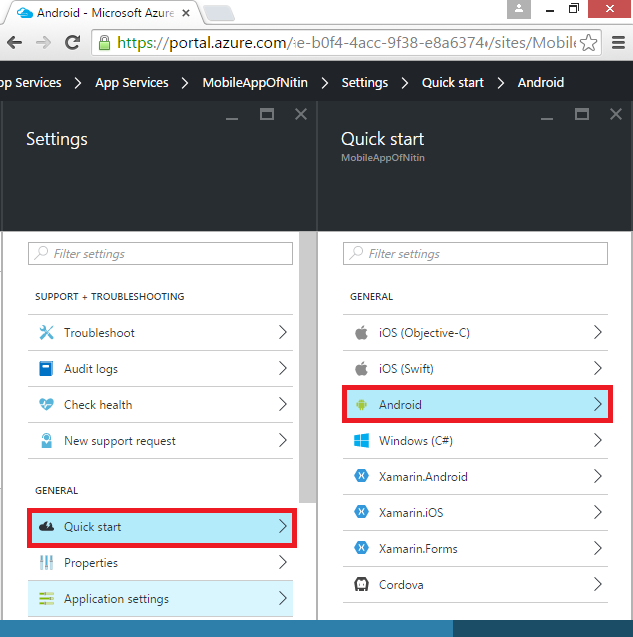Click the Troubleshoot wrench icon
The width and height of the screenshot is (633, 637).
pyautogui.click(x=46, y=333)
